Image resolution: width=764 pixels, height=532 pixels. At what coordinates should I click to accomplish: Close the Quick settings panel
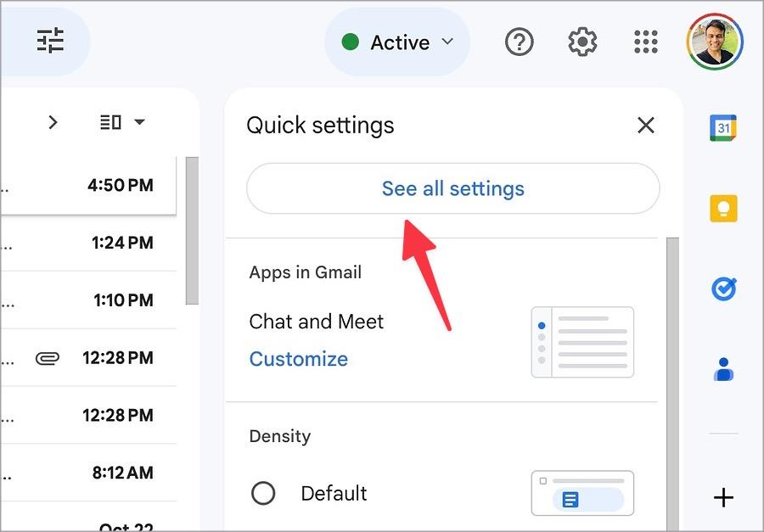click(x=646, y=126)
